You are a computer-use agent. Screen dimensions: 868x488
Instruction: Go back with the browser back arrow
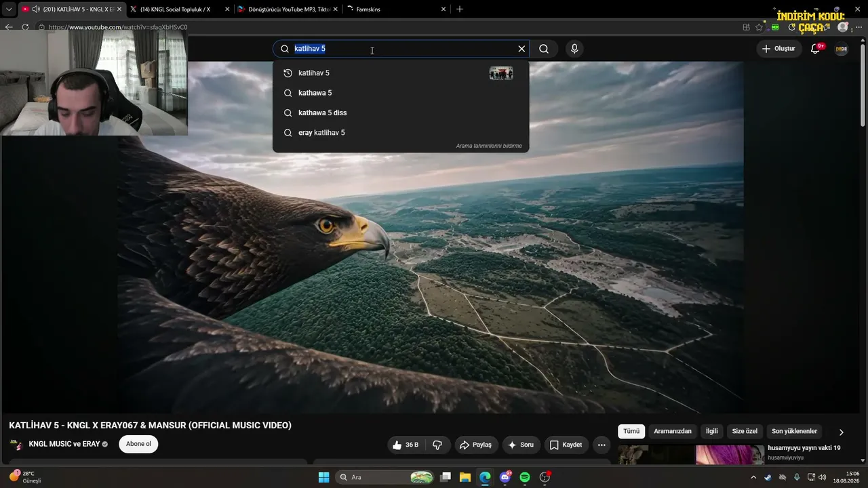9,27
